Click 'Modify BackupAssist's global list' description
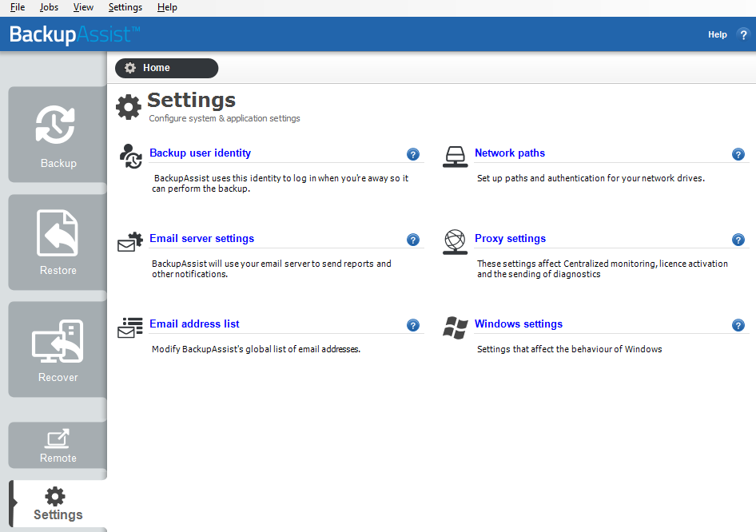 click(256, 349)
